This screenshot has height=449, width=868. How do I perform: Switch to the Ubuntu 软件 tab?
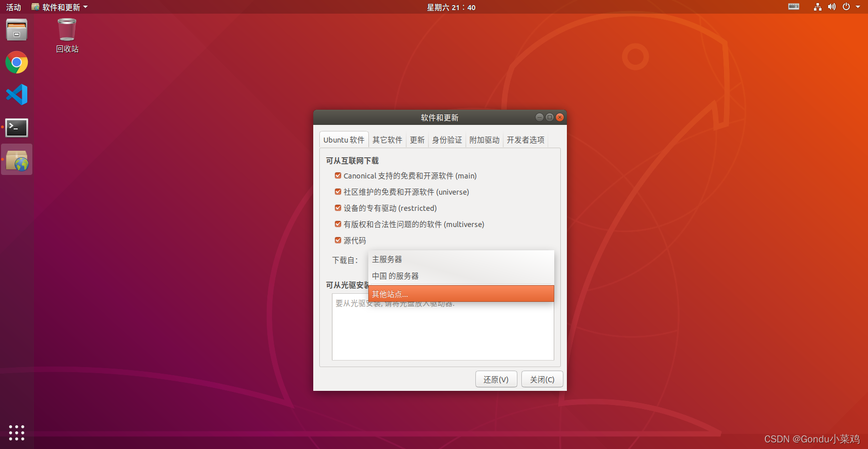344,140
